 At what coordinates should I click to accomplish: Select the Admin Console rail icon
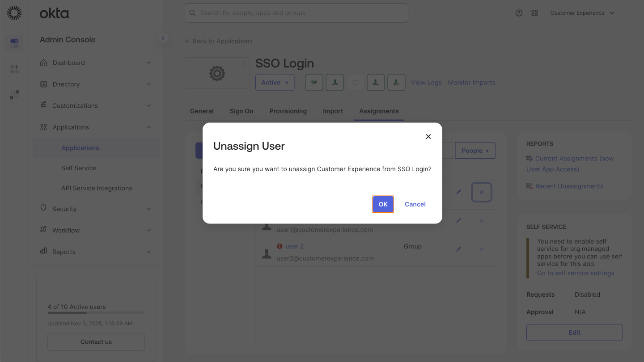[x=14, y=43]
